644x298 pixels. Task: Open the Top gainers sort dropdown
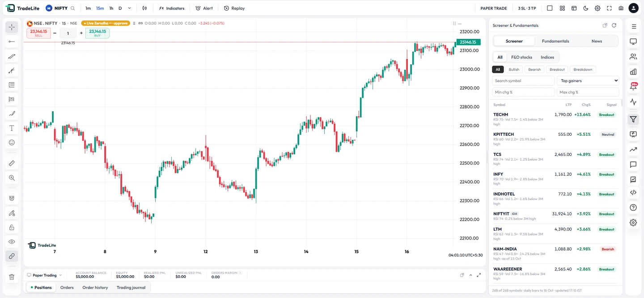click(x=588, y=81)
